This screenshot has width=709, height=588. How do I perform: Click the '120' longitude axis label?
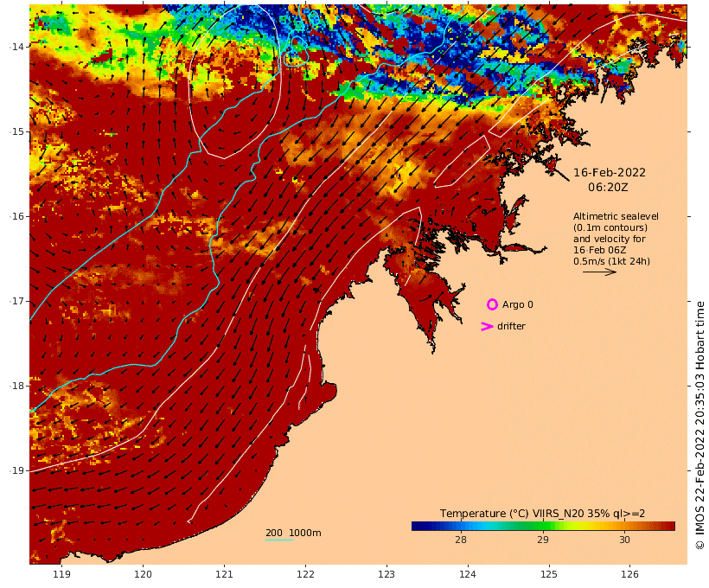(143, 574)
